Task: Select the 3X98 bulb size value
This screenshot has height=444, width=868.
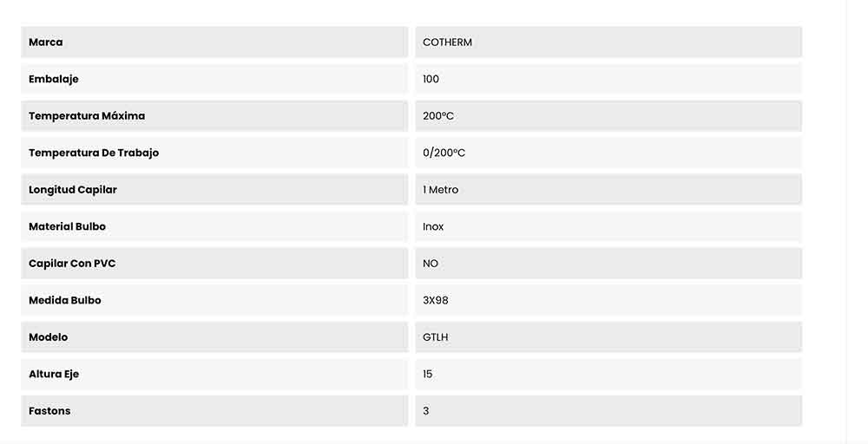Action: click(x=436, y=300)
